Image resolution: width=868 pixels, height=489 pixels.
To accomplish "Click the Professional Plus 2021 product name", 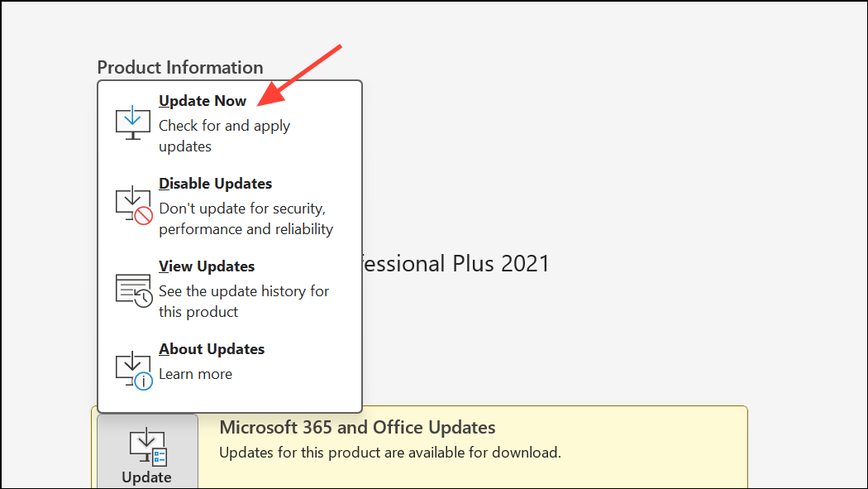I will [456, 264].
